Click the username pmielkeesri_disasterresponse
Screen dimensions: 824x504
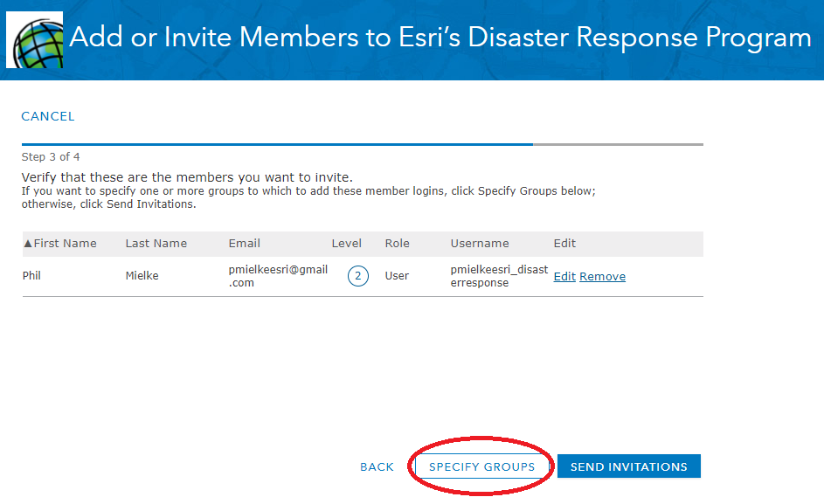(x=499, y=276)
